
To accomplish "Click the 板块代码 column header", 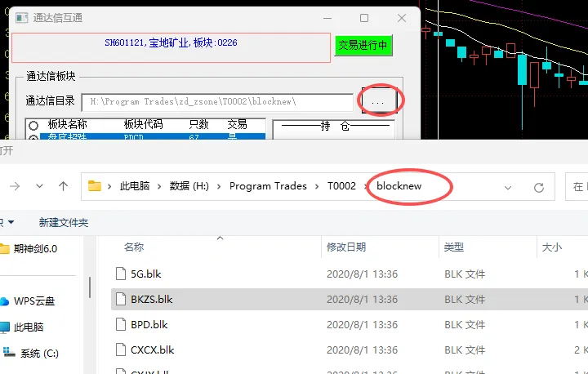I will tap(143, 125).
